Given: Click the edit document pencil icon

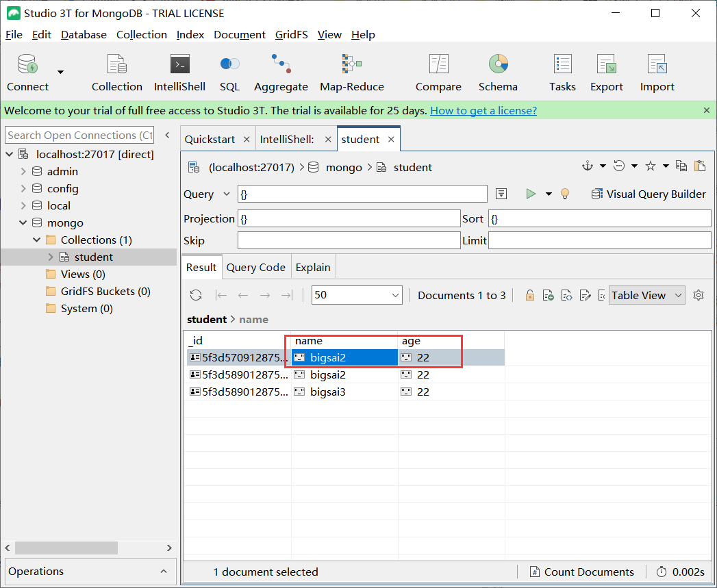Looking at the screenshot, I should pyautogui.click(x=585, y=296).
